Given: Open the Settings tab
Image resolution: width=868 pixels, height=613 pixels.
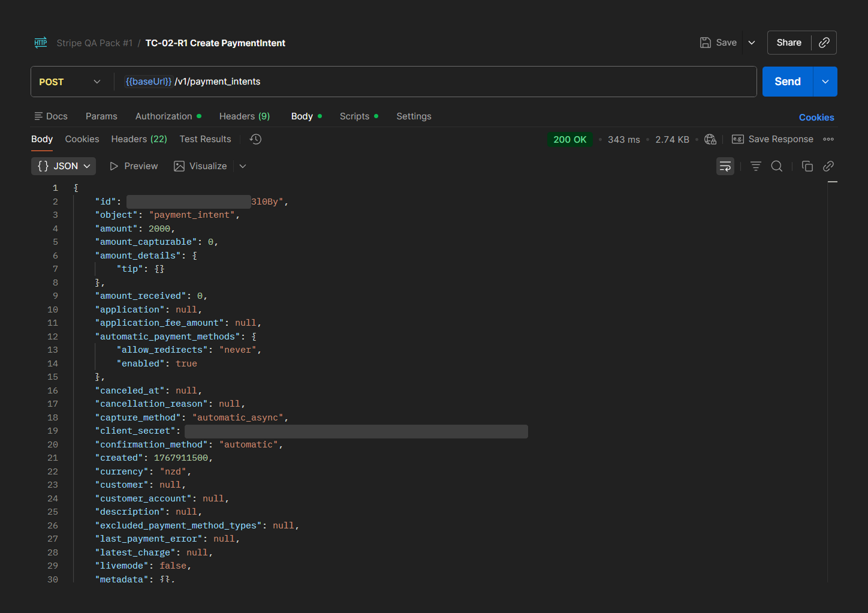Looking at the screenshot, I should (x=414, y=116).
